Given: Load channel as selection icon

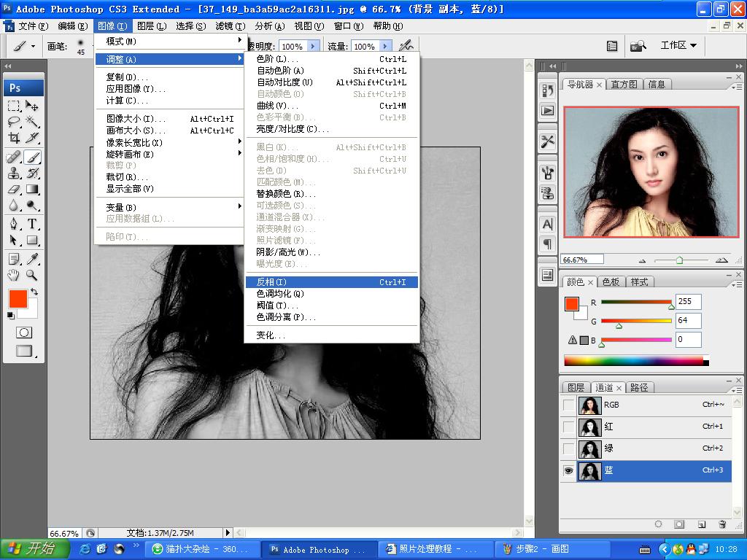Looking at the screenshot, I should (x=659, y=524).
